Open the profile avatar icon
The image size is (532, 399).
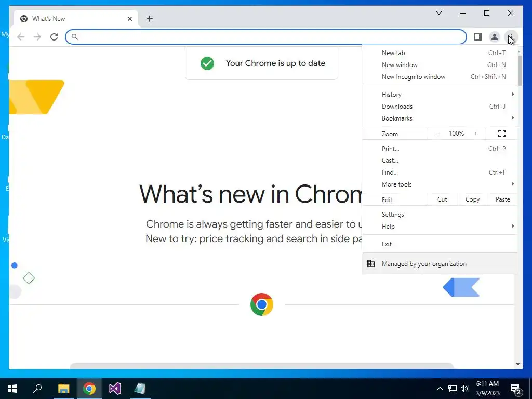tap(495, 37)
